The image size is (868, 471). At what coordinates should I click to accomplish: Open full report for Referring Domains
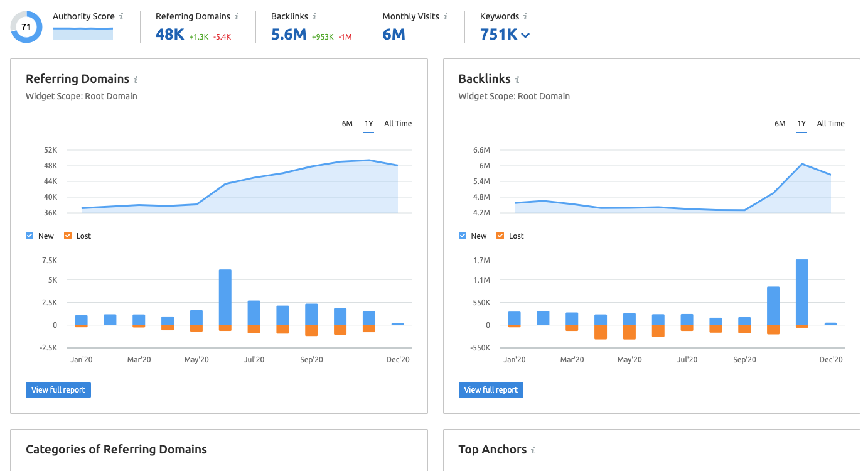58,390
